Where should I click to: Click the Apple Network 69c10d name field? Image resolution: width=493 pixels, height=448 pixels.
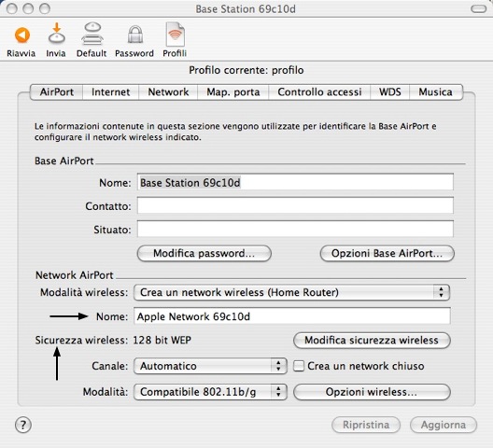[x=291, y=316]
